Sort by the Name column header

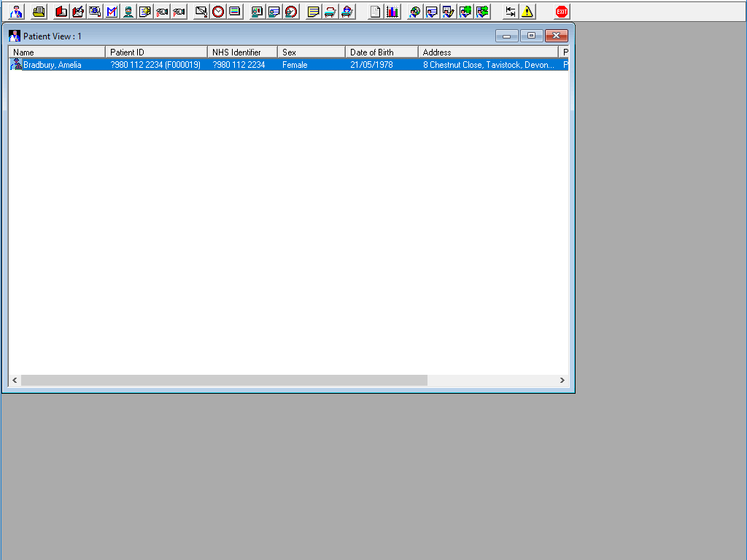pos(57,52)
